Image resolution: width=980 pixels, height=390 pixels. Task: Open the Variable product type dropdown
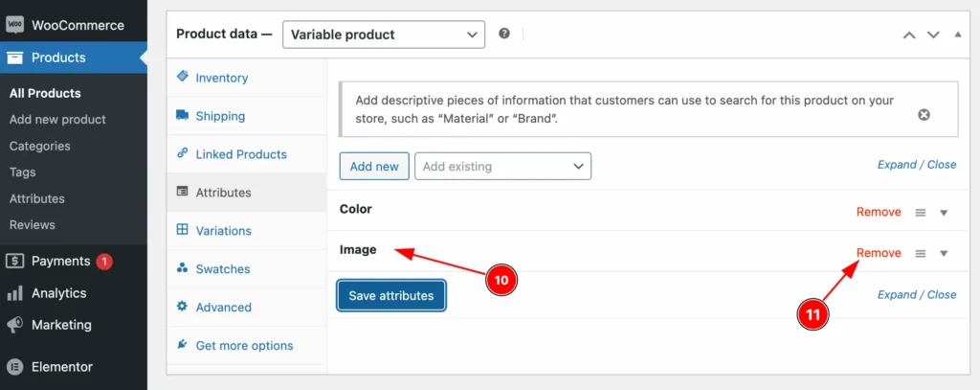pos(384,34)
